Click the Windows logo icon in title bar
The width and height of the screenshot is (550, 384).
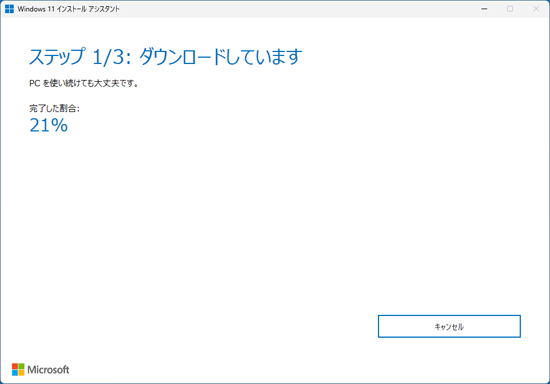[x=9, y=9]
